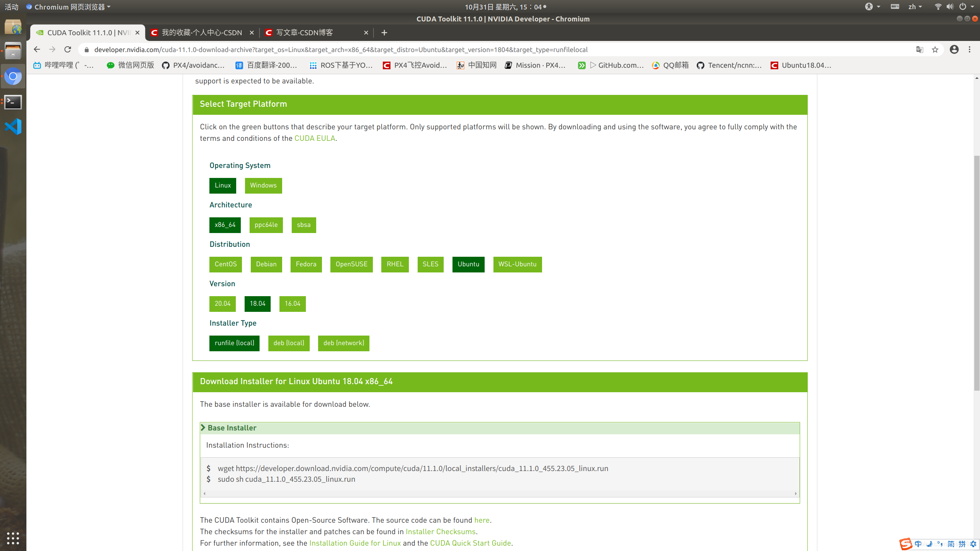Click the site security padlock icon
The width and height of the screenshot is (980, 551).
[x=87, y=50]
